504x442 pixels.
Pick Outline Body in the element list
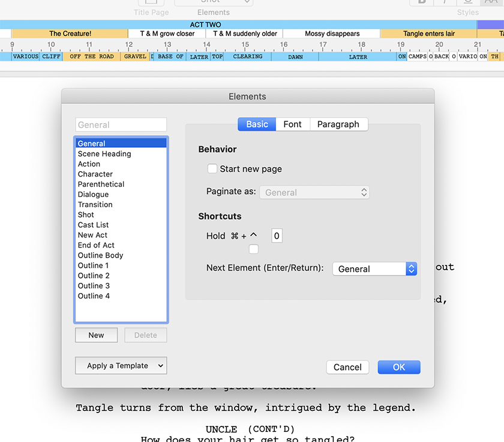100,255
